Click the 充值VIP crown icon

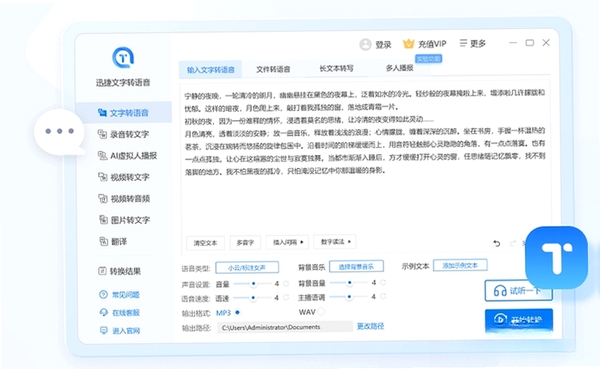coord(409,44)
